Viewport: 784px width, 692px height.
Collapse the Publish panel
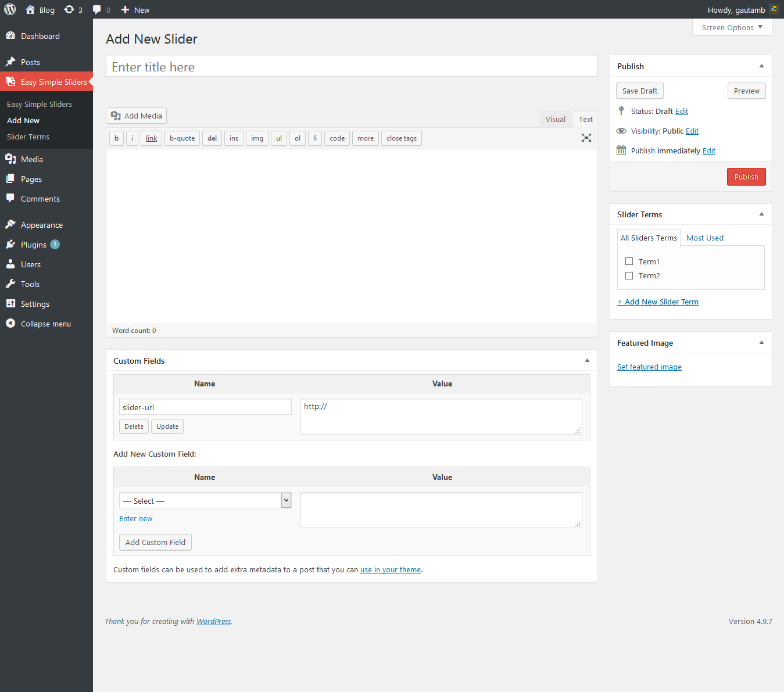pyautogui.click(x=761, y=66)
